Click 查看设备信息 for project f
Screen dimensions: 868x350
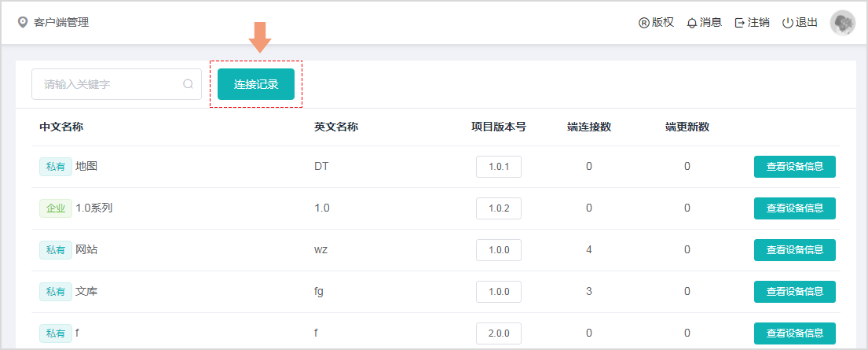[794, 333]
